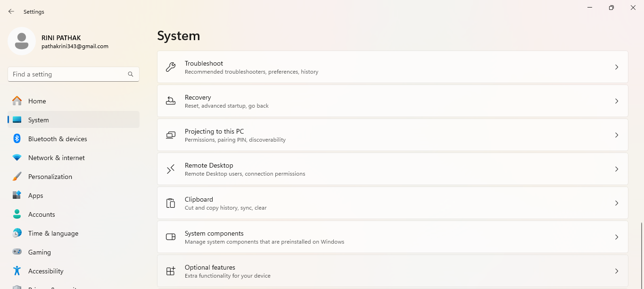Expand Troubleshoot using its chevron arrow
The height and width of the screenshot is (289, 644).
pos(616,67)
